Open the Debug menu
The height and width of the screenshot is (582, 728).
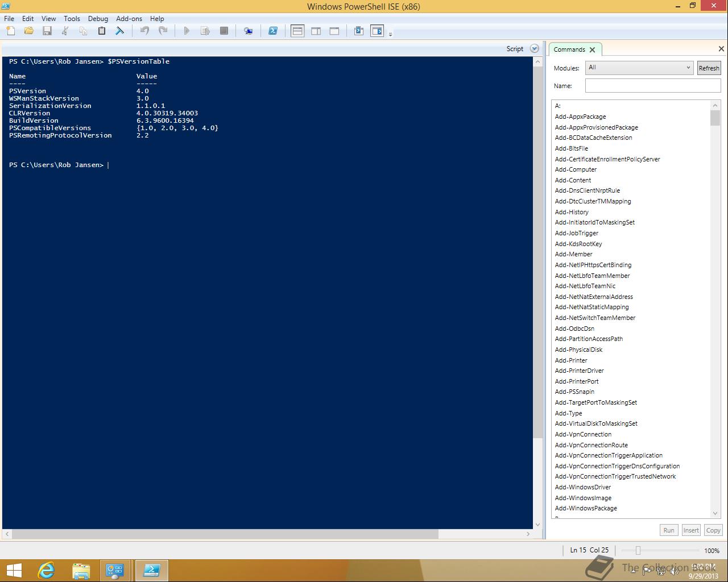click(98, 18)
